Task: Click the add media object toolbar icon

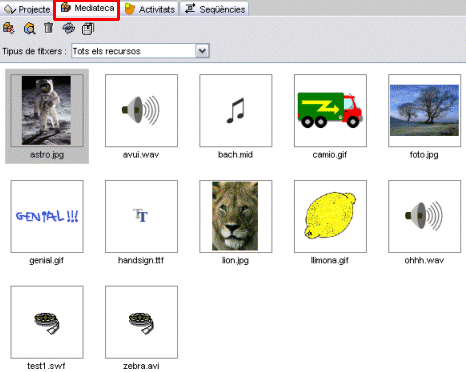Action: point(9,28)
